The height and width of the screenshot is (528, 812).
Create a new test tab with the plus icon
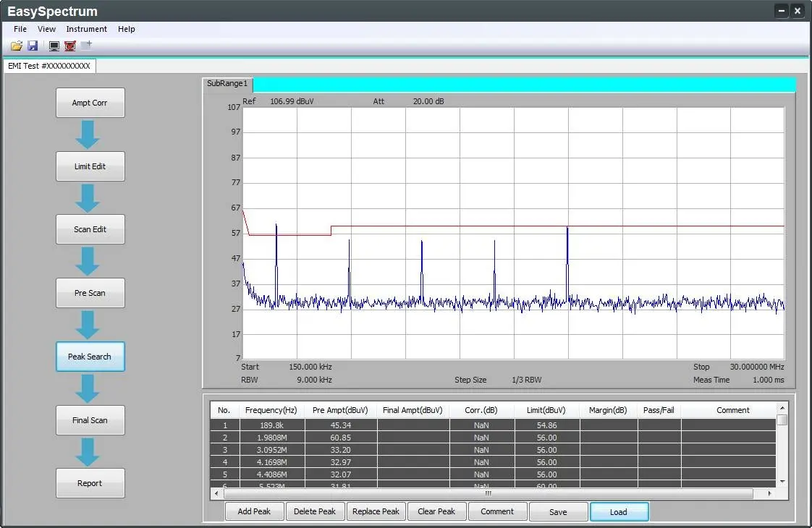pos(87,43)
